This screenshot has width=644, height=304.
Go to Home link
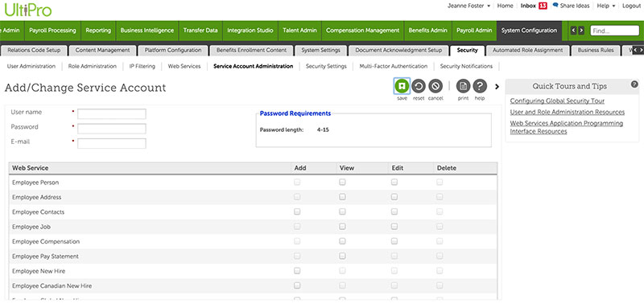pyautogui.click(x=505, y=6)
